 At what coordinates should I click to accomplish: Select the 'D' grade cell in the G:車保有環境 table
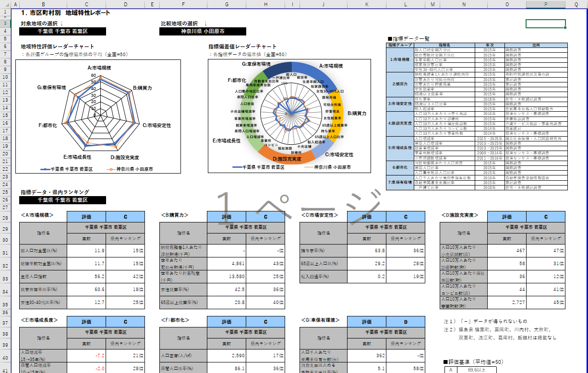pyautogui.click(x=406, y=322)
